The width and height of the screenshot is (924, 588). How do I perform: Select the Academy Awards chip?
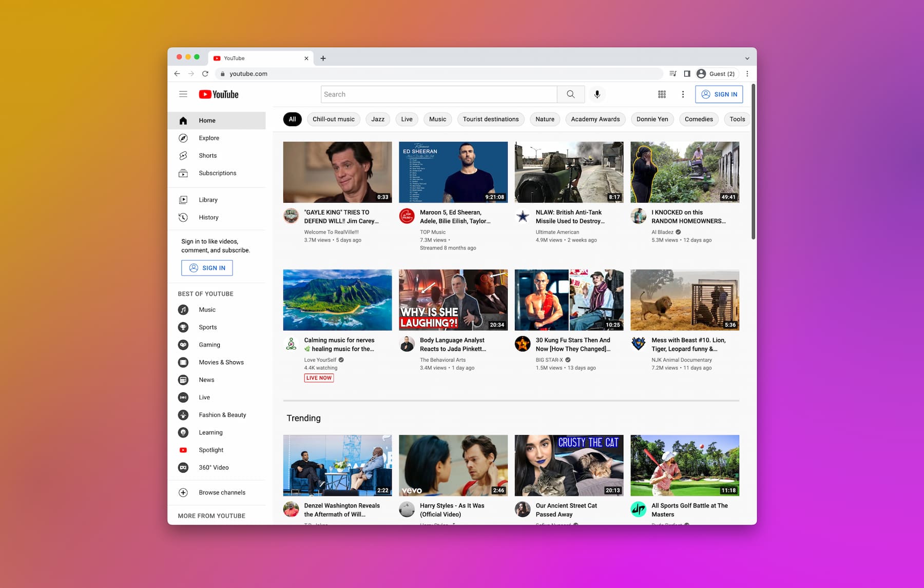point(595,119)
